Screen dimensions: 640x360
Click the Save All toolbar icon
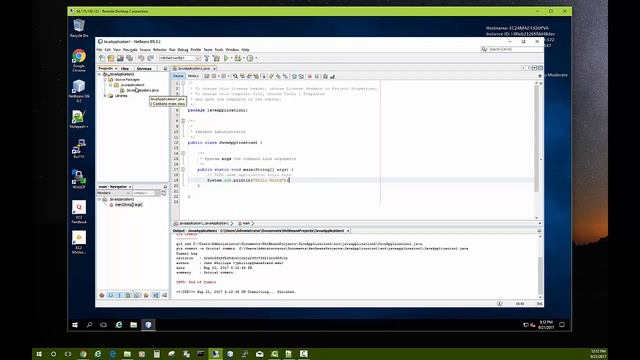129,58
